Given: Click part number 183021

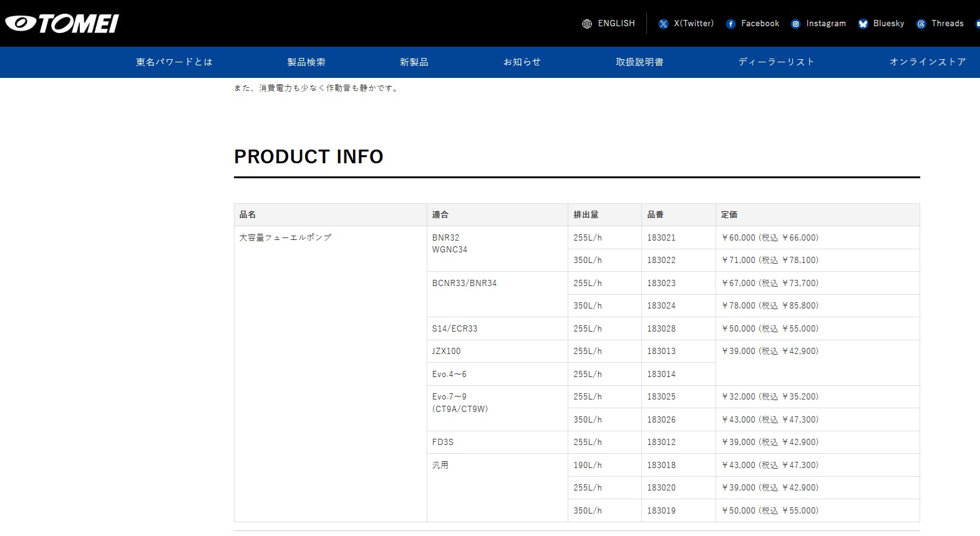Looking at the screenshot, I should pyautogui.click(x=661, y=237).
